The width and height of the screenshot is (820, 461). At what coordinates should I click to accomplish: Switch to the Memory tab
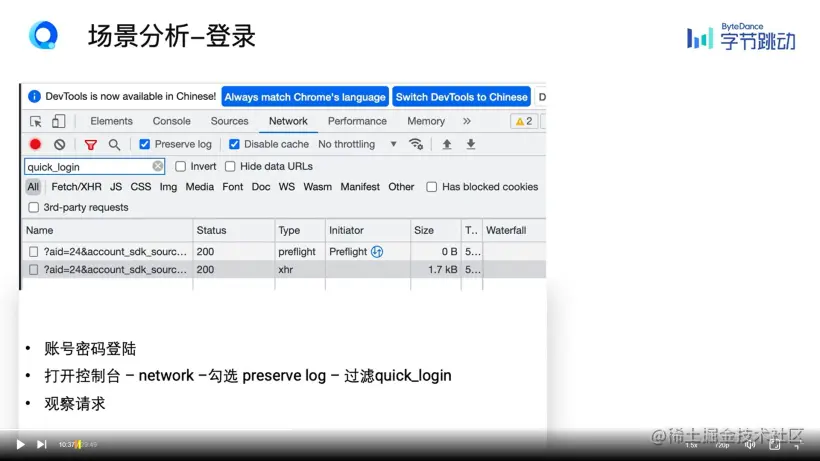[x=426, y=121]
